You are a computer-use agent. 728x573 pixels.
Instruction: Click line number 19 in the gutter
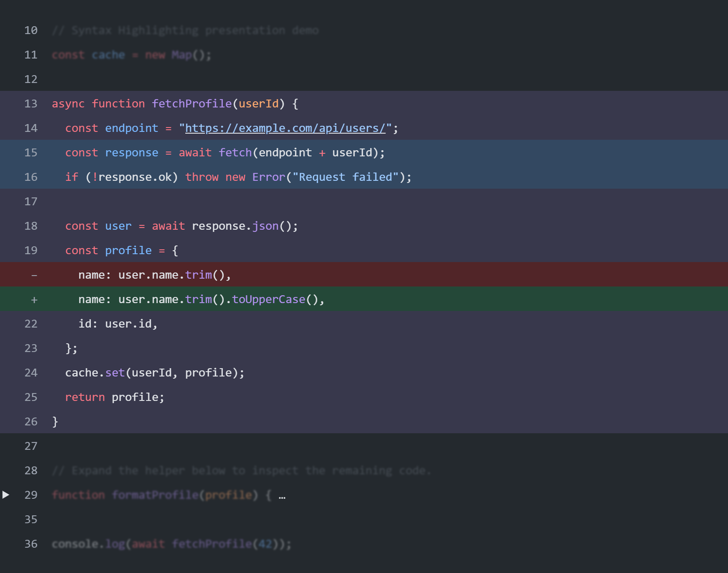pyautogui.click(x=31, y=250)
